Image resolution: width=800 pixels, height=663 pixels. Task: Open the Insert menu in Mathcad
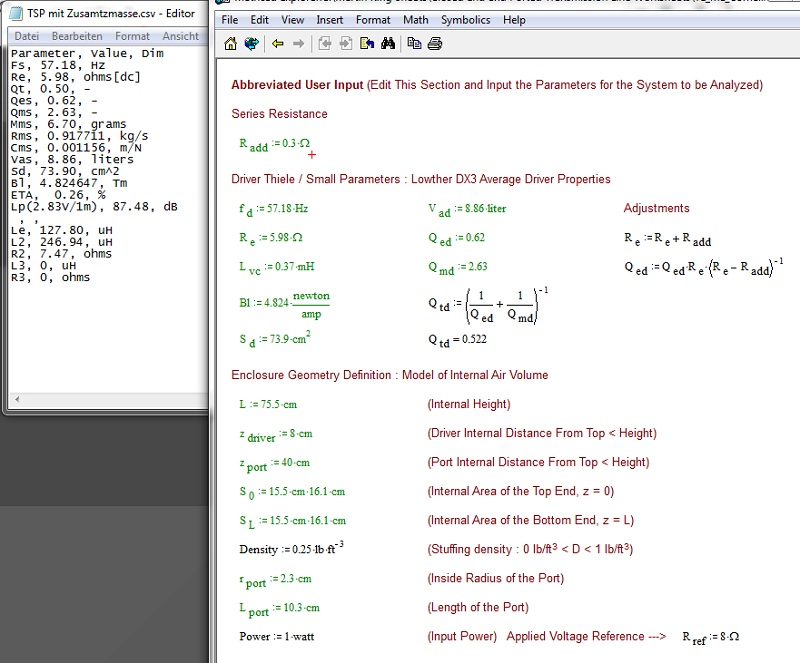coord(329,20)
